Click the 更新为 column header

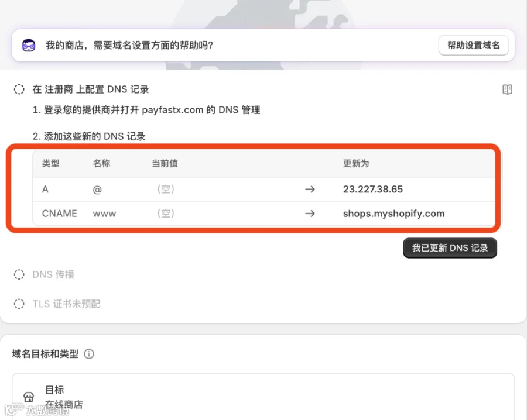click(x=356, y=164)
